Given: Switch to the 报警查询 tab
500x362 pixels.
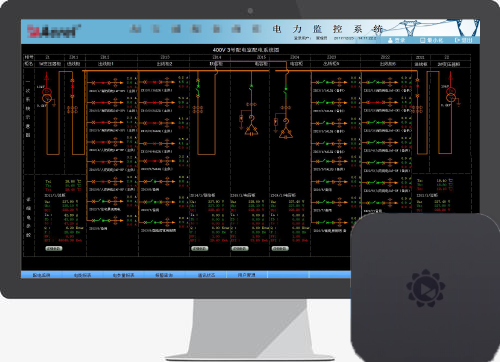Looking at the screenshot, I should [164, 275].
